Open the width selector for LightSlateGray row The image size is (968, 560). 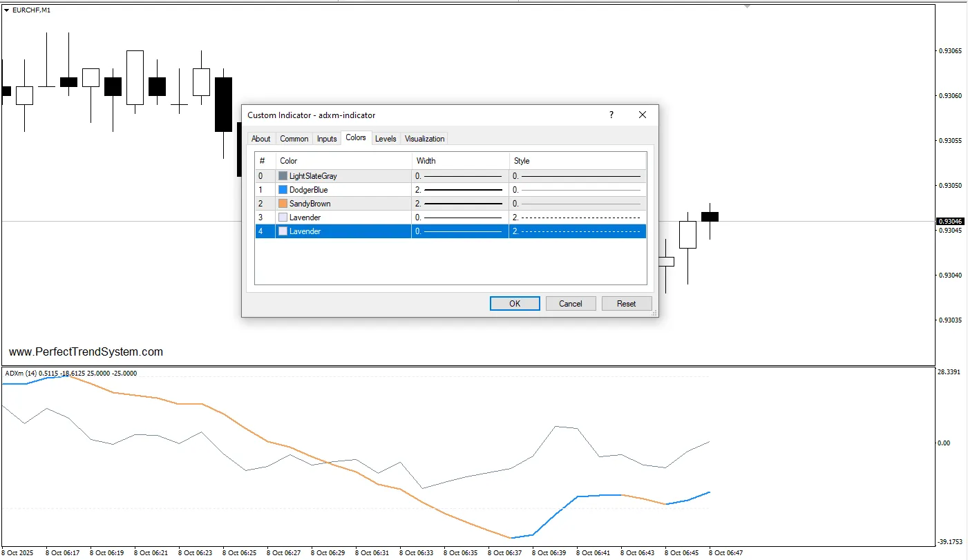click(460, 176)
